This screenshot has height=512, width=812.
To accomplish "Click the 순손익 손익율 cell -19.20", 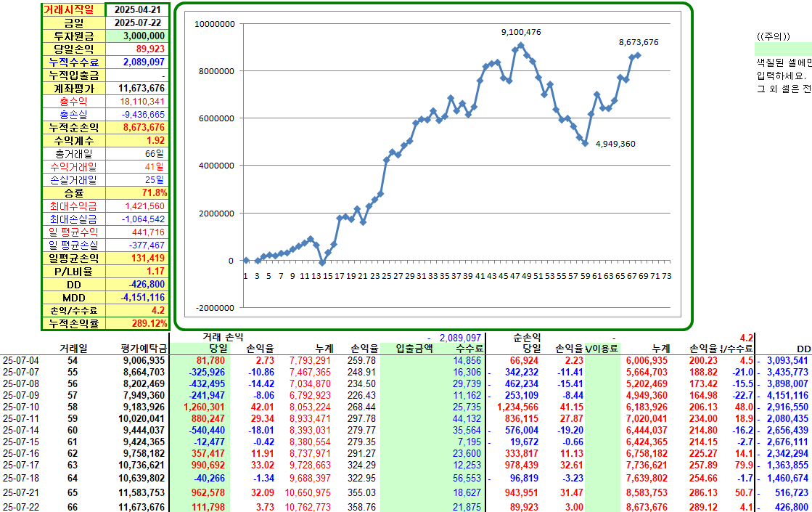I will click(569, 431).
